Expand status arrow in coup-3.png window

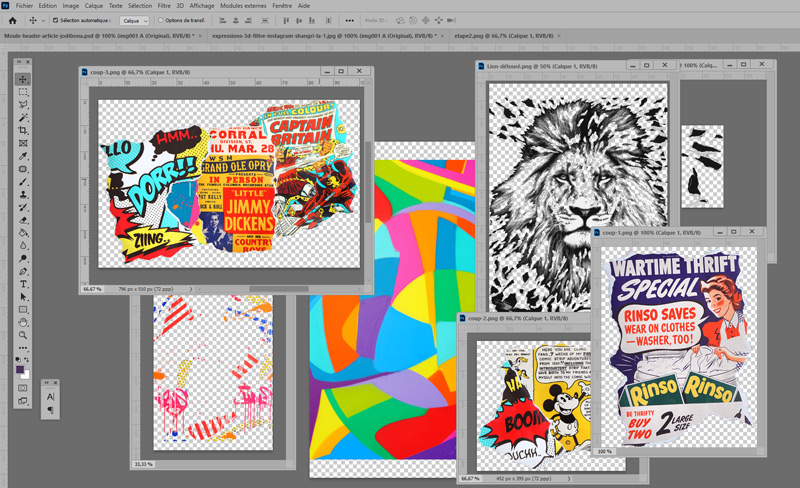click(x=191, y=289)
